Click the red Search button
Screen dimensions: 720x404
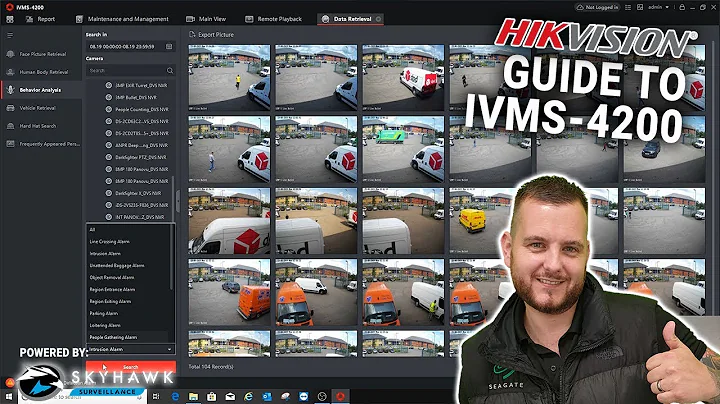[x=130, y=367]
